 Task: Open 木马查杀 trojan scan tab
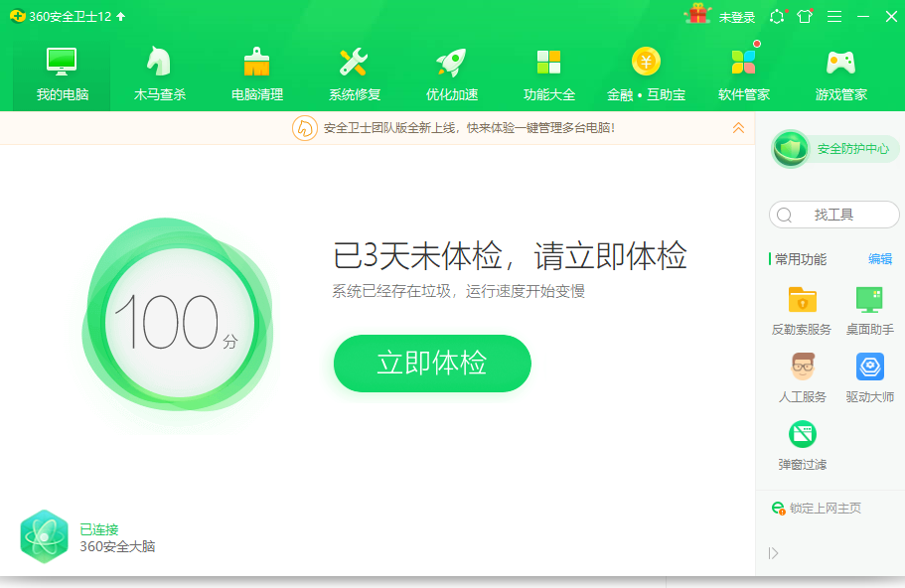(159, 73)
